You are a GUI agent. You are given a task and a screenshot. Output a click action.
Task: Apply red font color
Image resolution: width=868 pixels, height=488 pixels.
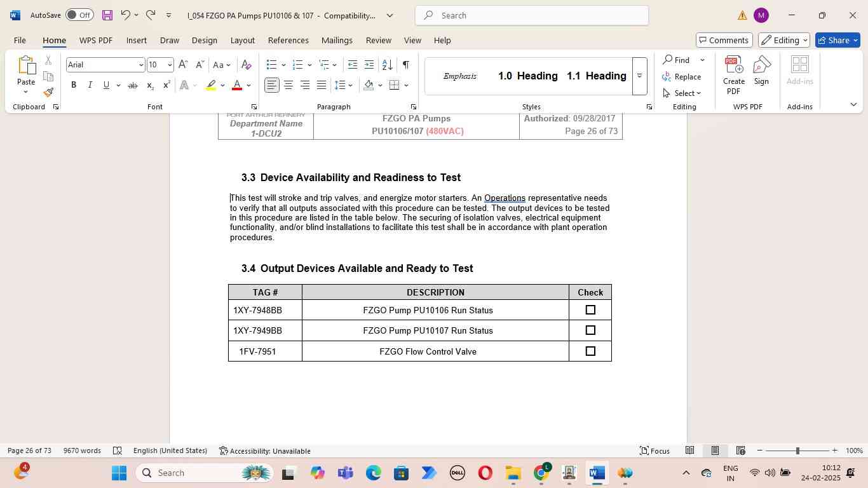[237, 85]
